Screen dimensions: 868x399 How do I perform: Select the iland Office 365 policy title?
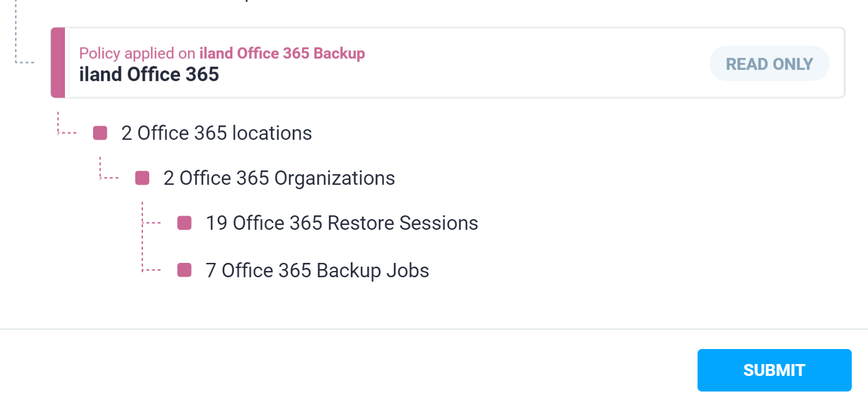pos(149,75)
